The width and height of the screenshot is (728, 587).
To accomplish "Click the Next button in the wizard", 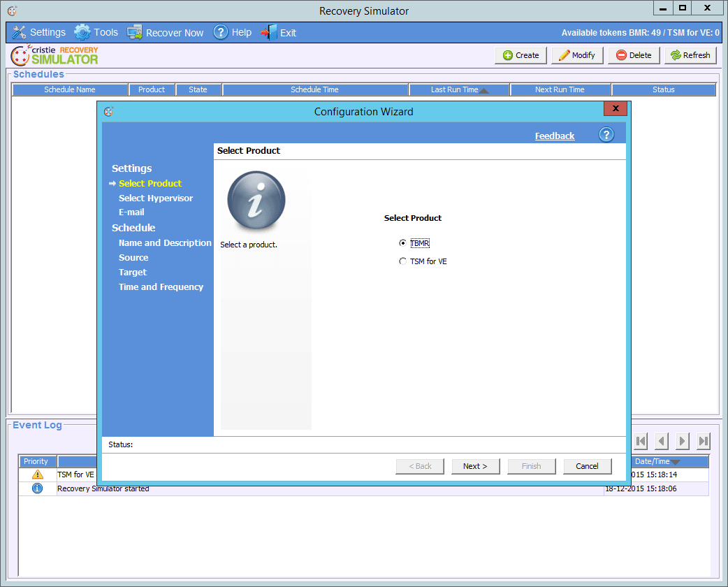I will pyautogui.click(x=475, y=466).
